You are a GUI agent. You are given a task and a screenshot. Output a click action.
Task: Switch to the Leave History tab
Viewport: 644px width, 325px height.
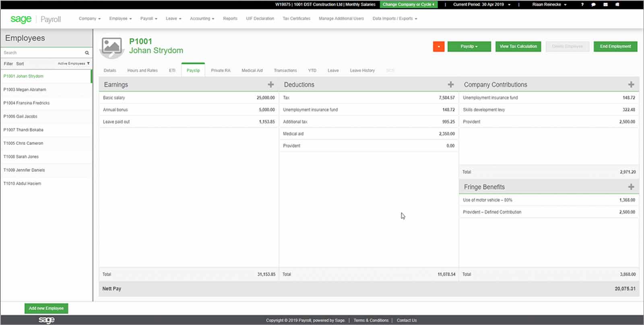[362, 70]
